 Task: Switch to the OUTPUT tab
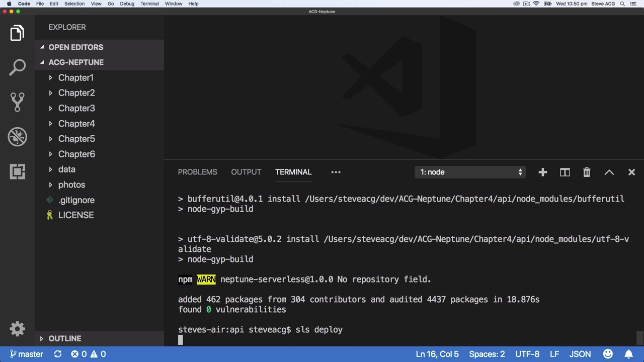pyautogui.click(x=246, y=172)
